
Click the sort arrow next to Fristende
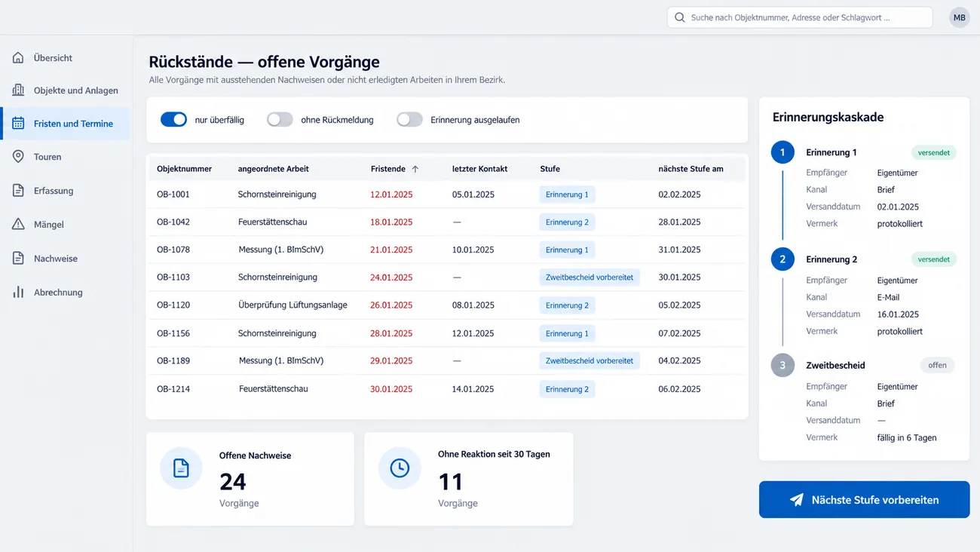click(415, 169)
